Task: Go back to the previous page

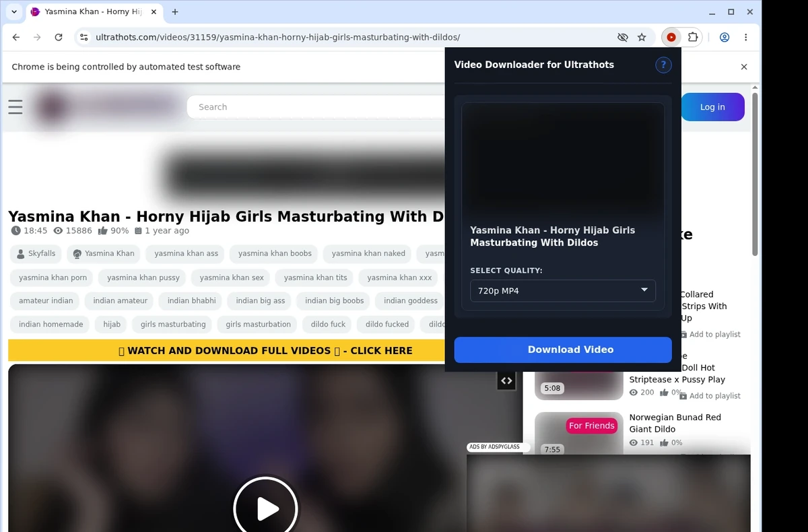Action: pyautogui.click(x=16, y=38)
